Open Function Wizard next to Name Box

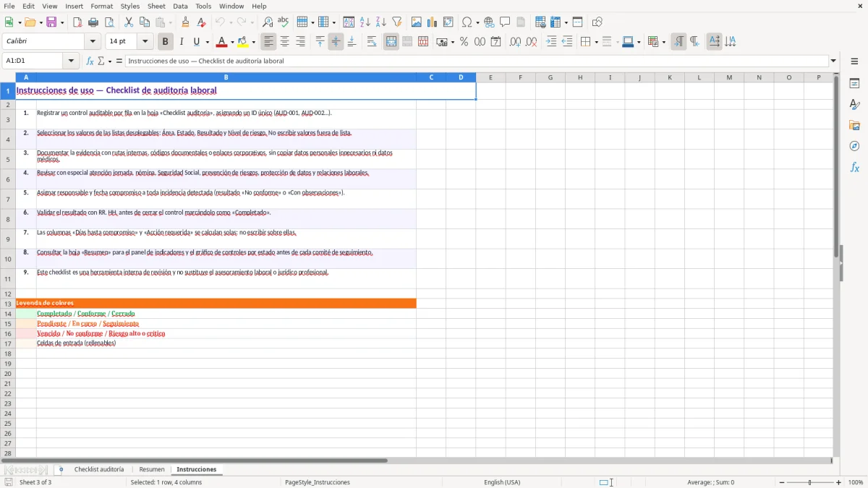coord(90,61)
